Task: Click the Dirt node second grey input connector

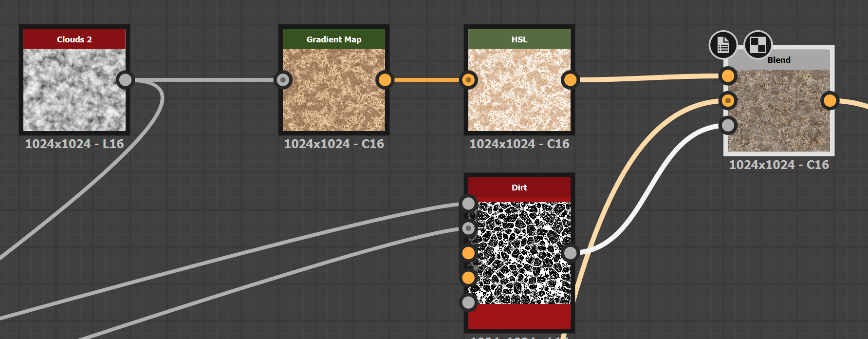Action: point(468,228)
